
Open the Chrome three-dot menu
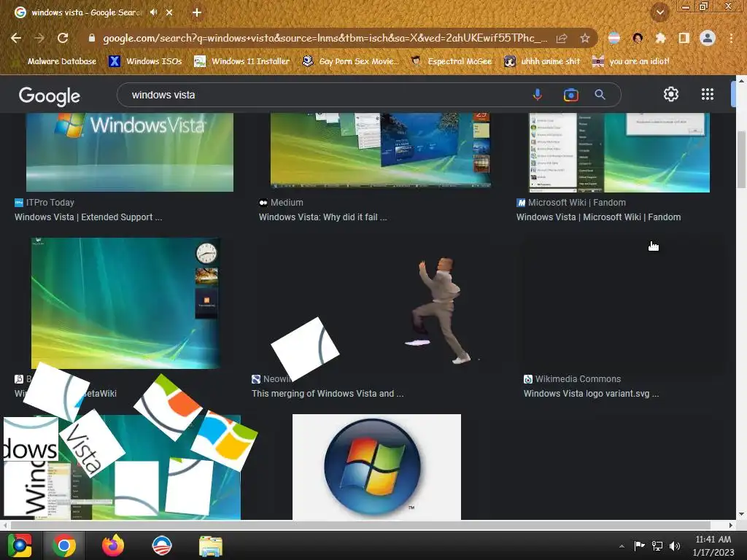(731, 38)
